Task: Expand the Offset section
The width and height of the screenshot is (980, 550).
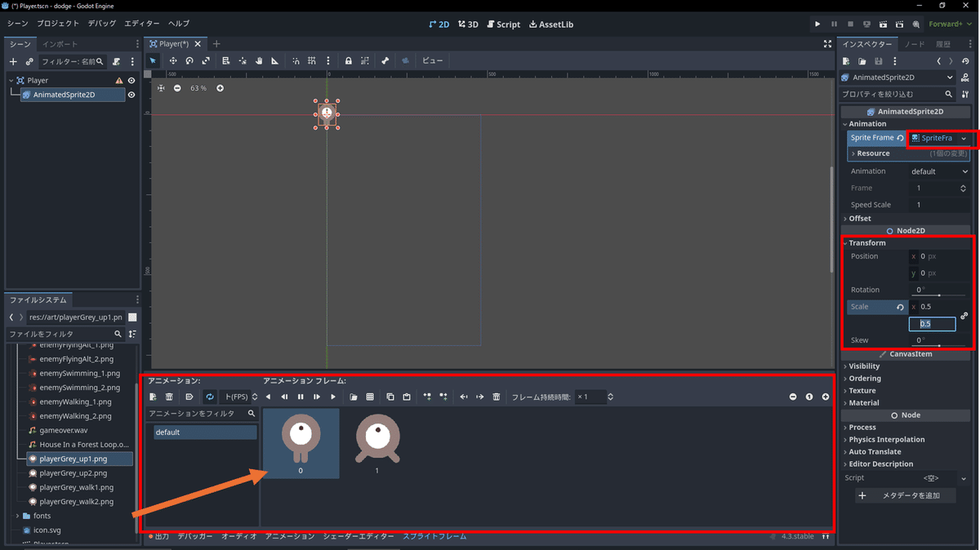Action: click(860, 219)
